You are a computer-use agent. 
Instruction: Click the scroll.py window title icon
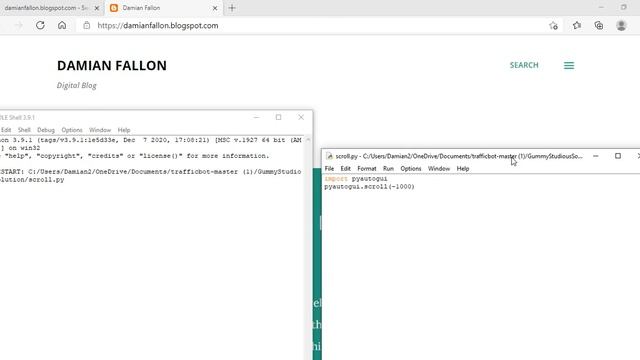coord(329,156)
